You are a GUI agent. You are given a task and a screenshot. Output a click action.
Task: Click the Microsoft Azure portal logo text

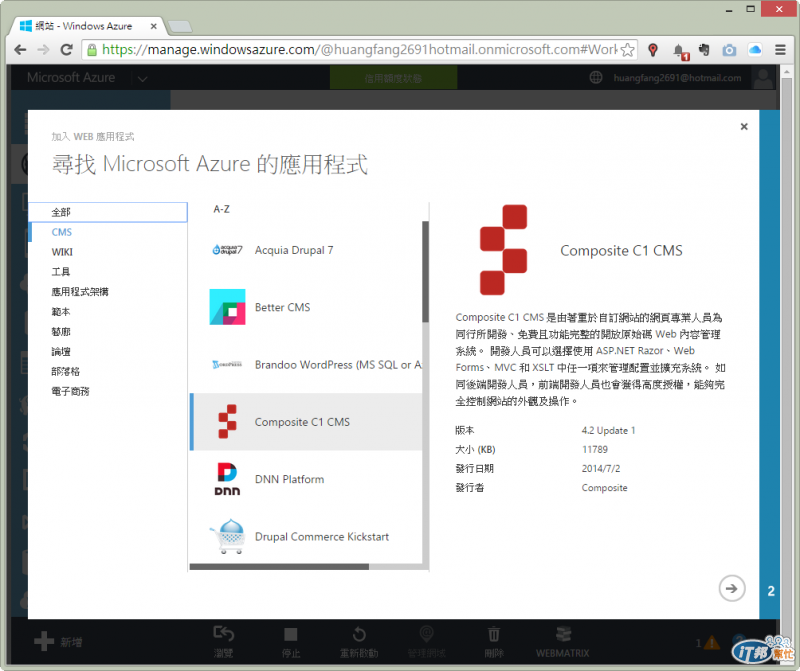[71, 78]
